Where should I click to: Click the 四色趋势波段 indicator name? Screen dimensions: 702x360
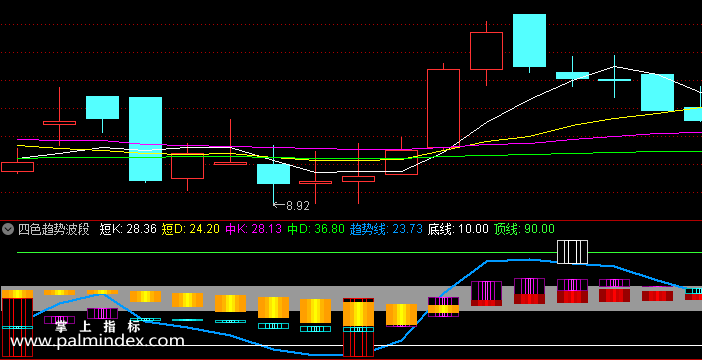54,230
